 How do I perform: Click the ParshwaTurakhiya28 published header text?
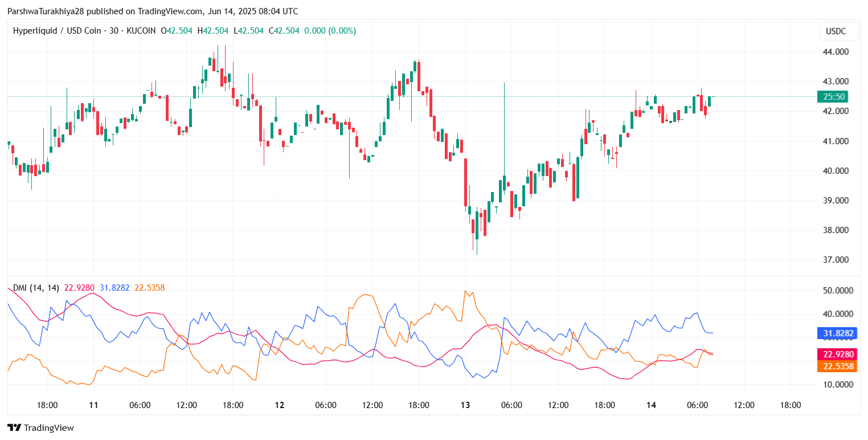152,11
